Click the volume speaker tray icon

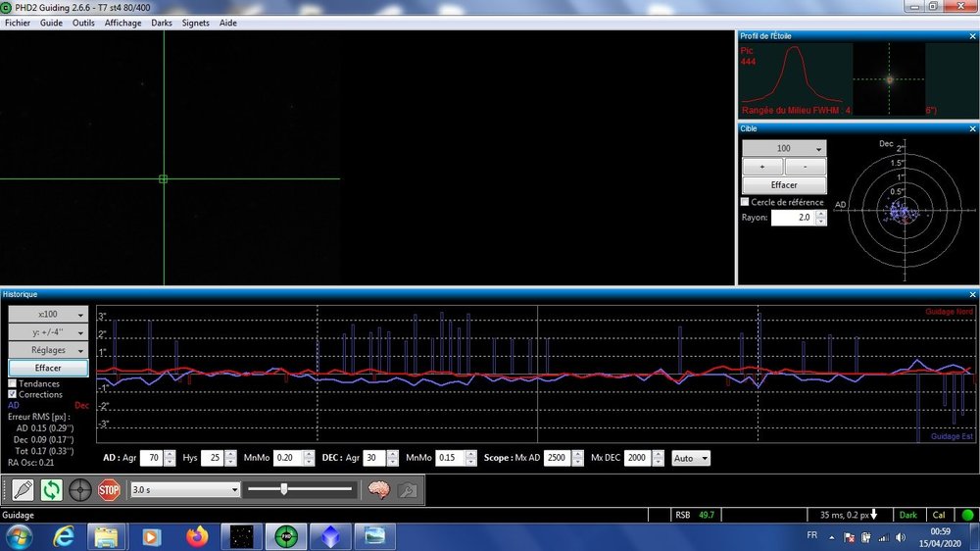pos(901,537)
